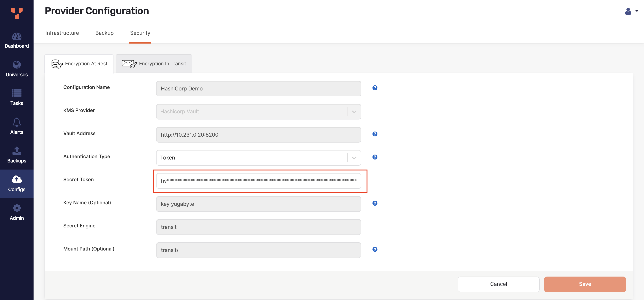Click the Authentication Type label
The image size is (644, 300).
click(x=87, y=157)
